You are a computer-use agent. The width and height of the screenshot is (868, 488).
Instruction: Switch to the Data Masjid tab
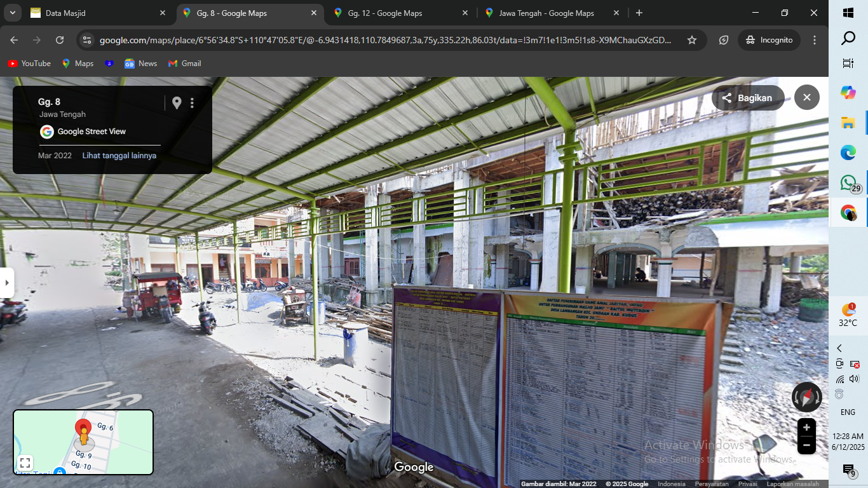point(97,13)
